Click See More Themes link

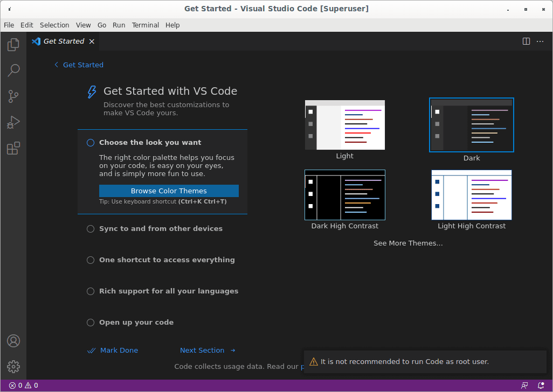point(408,243)
